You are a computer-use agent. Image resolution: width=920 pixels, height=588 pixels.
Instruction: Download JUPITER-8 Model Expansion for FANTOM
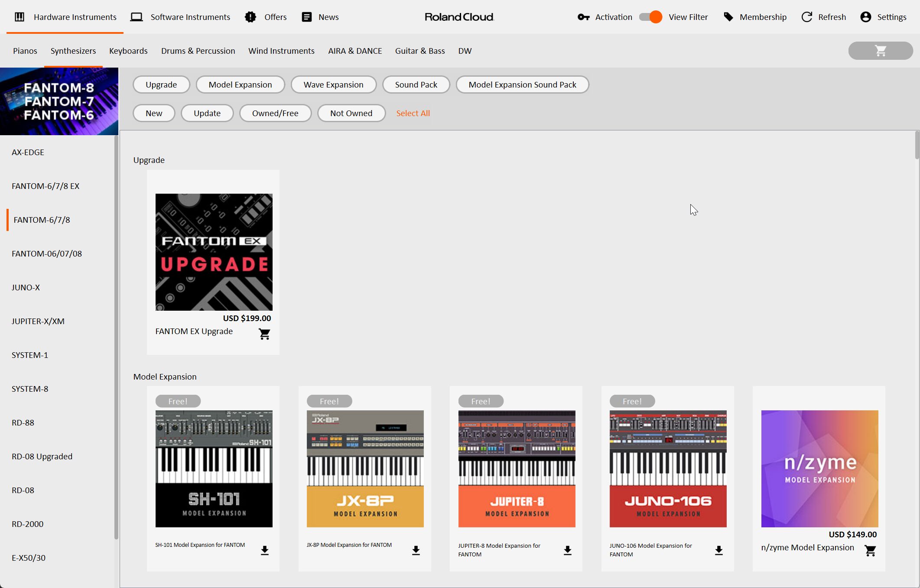[x=567, y=550]
